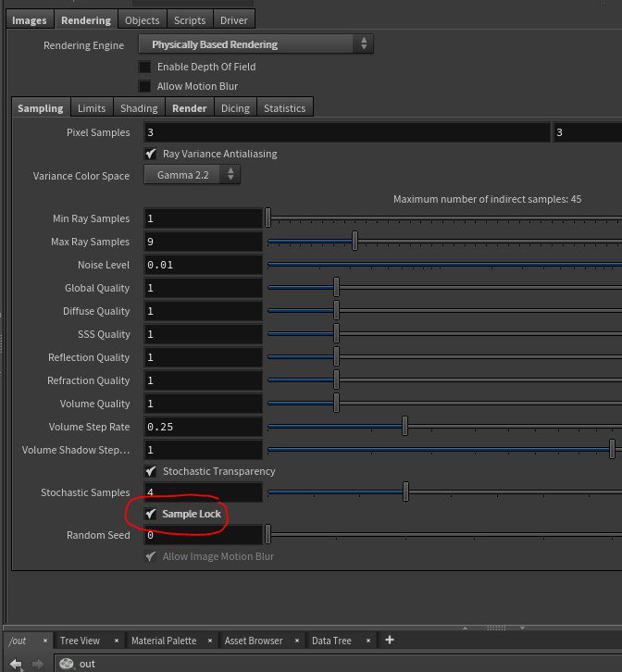622x672 pixels.
Task: Close the Data Tree pane tab
Action: click(x=368, y=641)
